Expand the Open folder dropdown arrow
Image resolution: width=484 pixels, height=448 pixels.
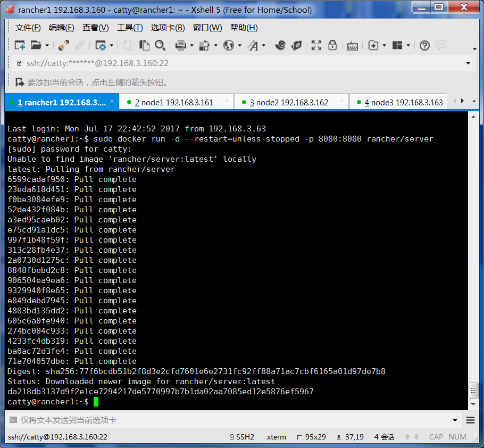(47, 46)
